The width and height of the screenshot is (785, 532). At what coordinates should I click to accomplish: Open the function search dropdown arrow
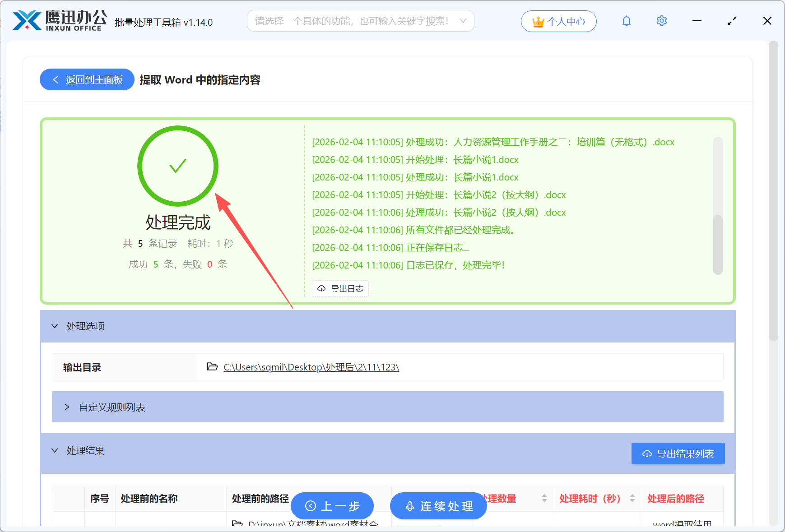coord(463,21)
